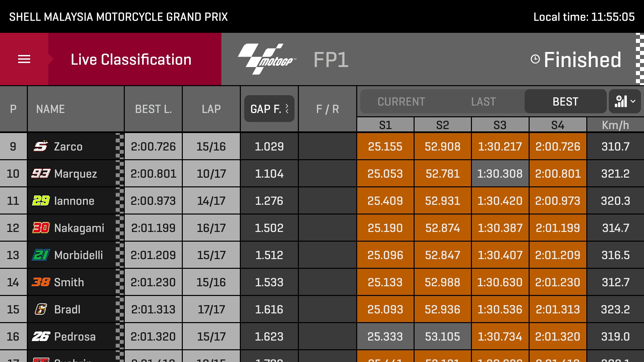The image size is (644, 362).
Task: Click Iannone's number 29 badge
Action: [41, 200]
